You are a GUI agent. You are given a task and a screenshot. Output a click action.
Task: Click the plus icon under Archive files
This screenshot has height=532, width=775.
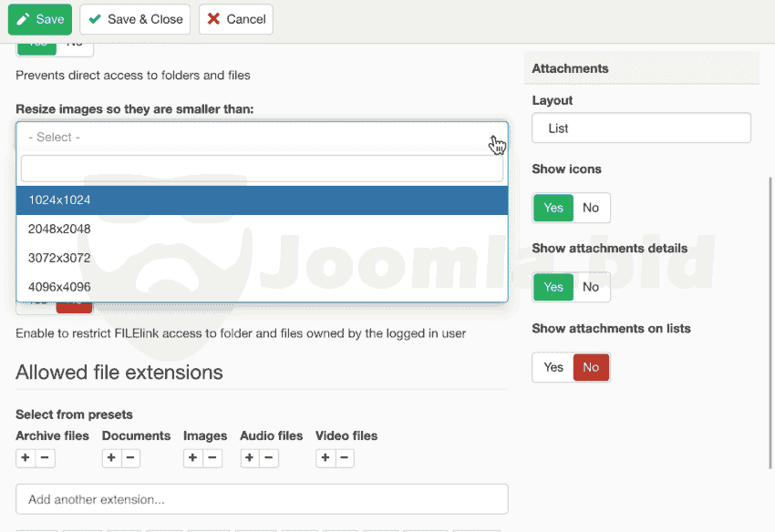coord(26,458)
